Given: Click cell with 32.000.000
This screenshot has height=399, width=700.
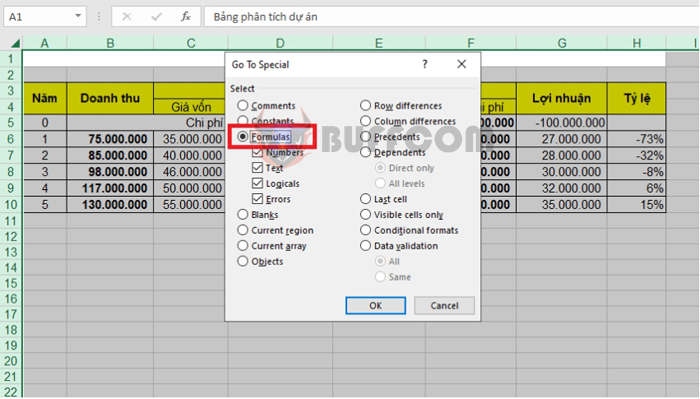Looking at the screenshot, I should [562, 188].
